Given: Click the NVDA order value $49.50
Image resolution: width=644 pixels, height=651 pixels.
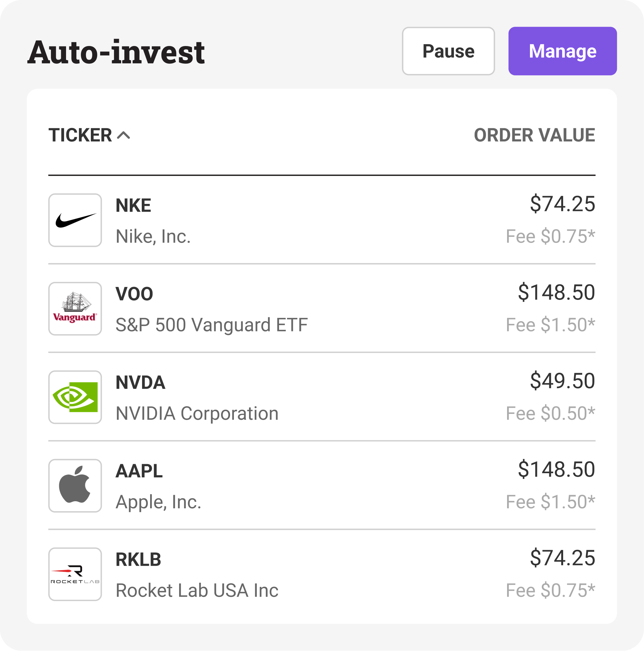Looking at the screenshot, I should [x=562, y=381].
